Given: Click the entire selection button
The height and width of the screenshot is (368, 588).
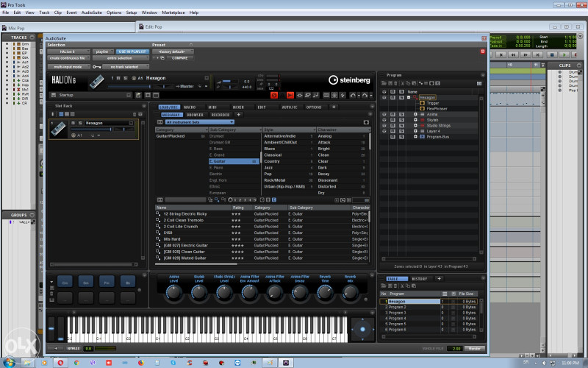Looking at the screenshot, I should 121,58.
